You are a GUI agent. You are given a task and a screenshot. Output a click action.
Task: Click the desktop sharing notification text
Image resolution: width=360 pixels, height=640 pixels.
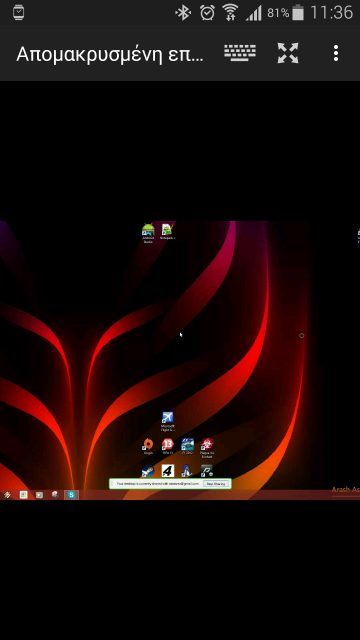[x=158, y=484]
